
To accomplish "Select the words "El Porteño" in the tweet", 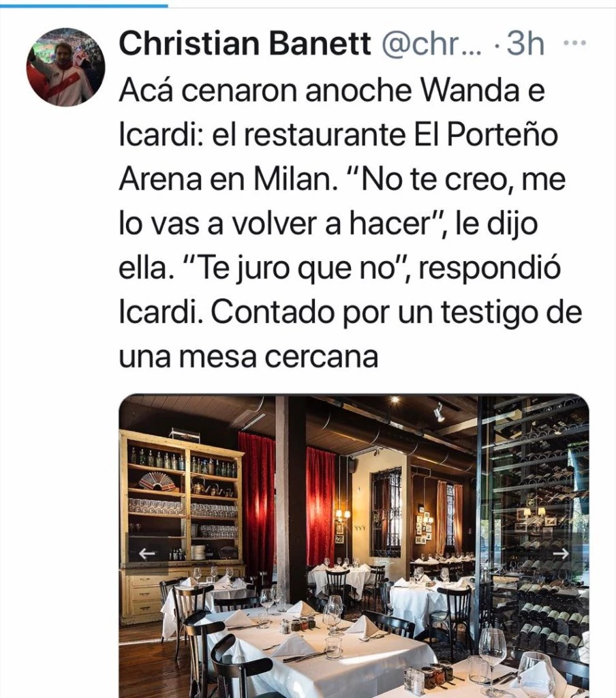I will coord(486,135).
